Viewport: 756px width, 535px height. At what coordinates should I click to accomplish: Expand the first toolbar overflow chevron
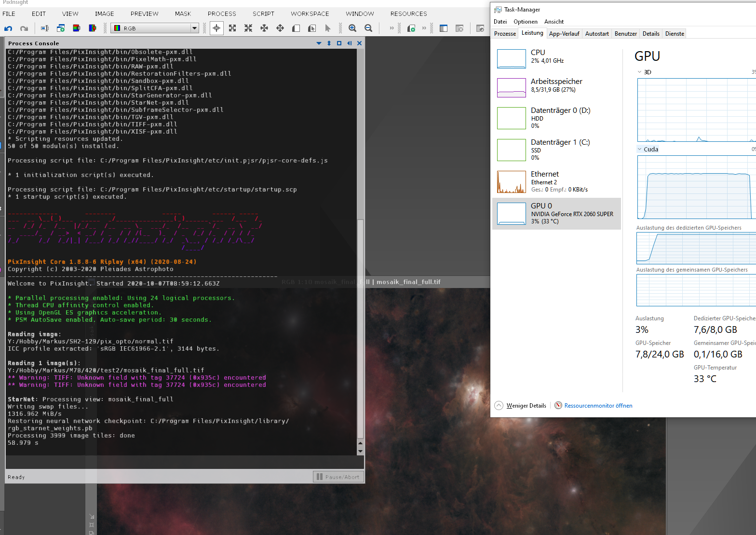click(x=391, y=28)
